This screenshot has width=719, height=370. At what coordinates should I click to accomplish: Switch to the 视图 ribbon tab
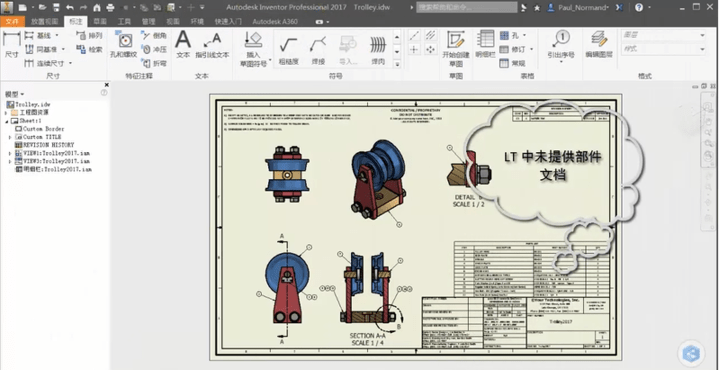tap(173, 22)
